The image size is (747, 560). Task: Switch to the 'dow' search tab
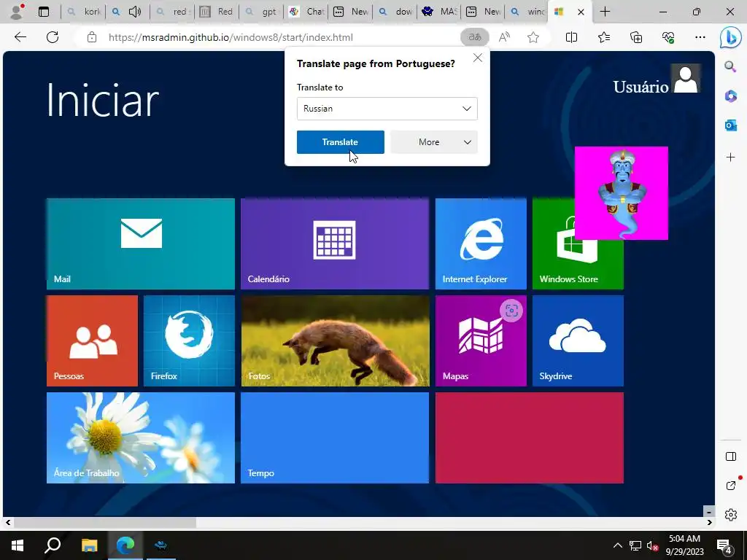(395, 12)
